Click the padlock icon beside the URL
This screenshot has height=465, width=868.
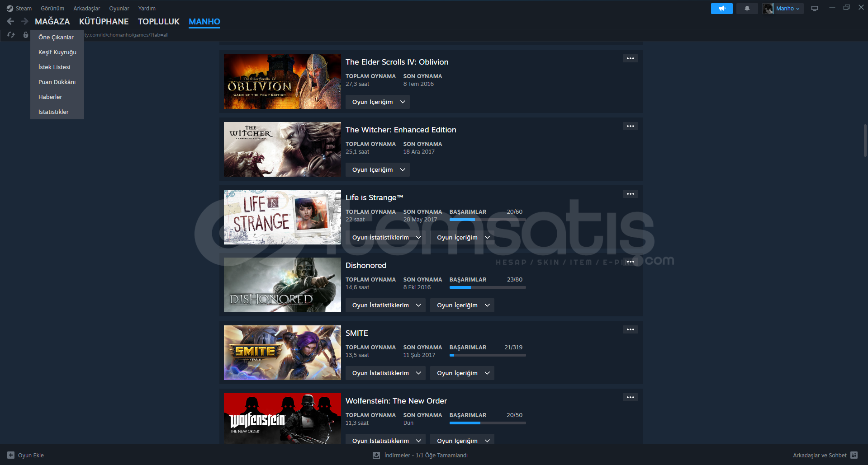[x=26, y=35]
